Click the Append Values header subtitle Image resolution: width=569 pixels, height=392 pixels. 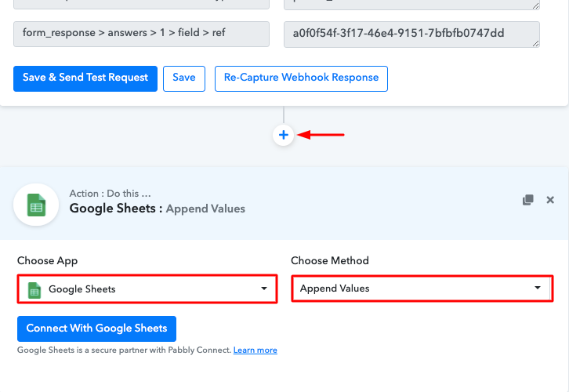pos(205,209)
